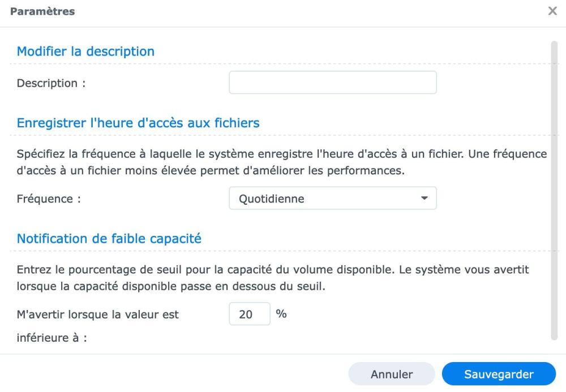The height and width of the screenshot is (392, 566).
Task: Click the "Modifier la description" section heading
Action: pos(85,51)
